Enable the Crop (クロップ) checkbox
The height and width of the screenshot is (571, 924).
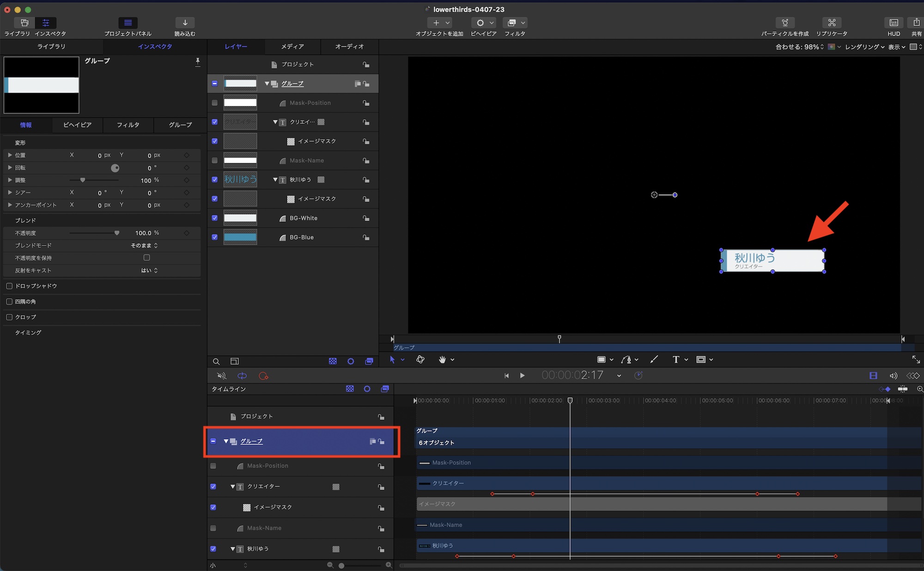click(x=9, y=317)
